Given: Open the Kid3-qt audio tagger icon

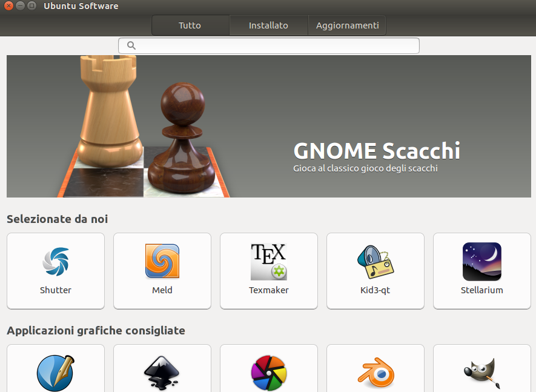Looking at the screenshot, I should tap(376, 262).
